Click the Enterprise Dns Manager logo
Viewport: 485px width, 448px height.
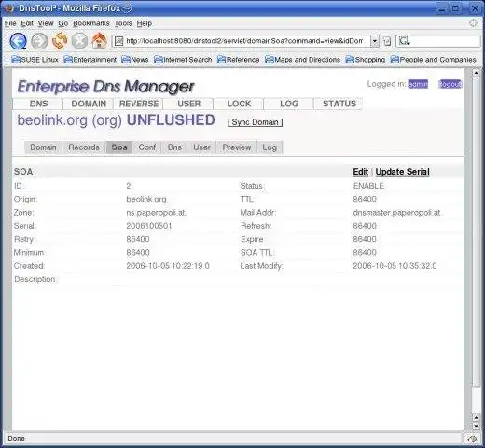[x=105, y=86]
